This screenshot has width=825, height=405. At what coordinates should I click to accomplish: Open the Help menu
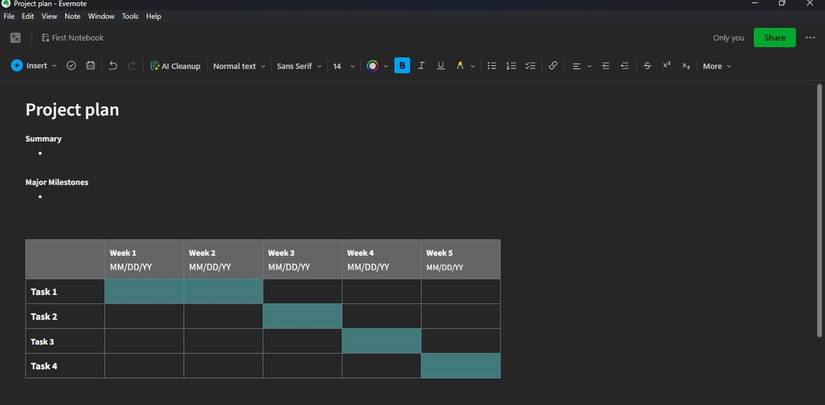(154, 16)
